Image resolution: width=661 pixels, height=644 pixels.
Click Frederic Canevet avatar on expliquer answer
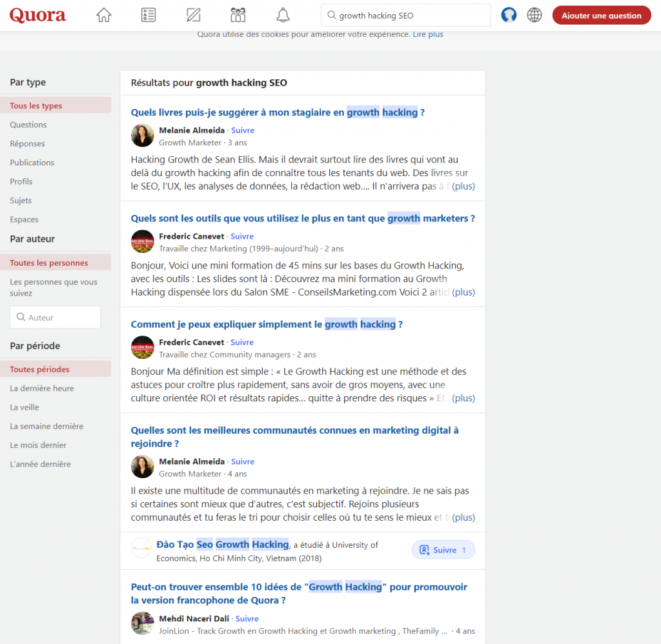(x=143, y=347)
